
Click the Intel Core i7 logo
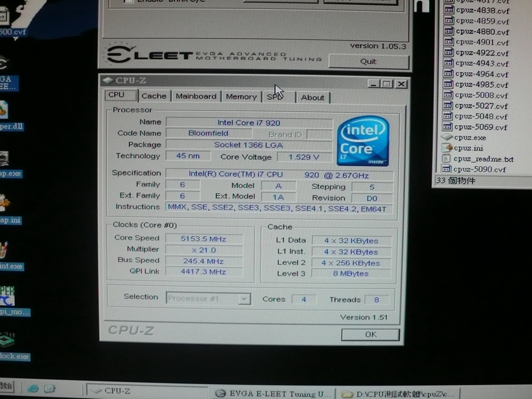pos(363,141)
